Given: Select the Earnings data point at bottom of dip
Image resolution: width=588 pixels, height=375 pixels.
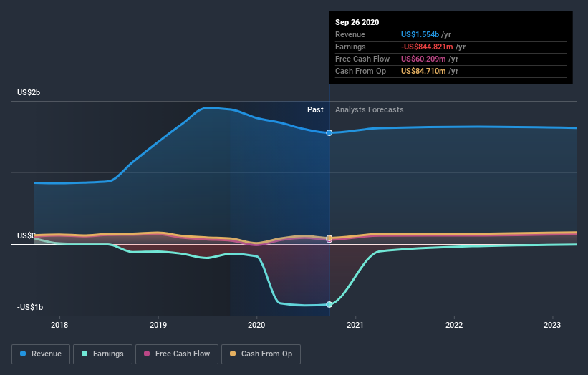Looking at the screenshot, I should pos(329,305).
